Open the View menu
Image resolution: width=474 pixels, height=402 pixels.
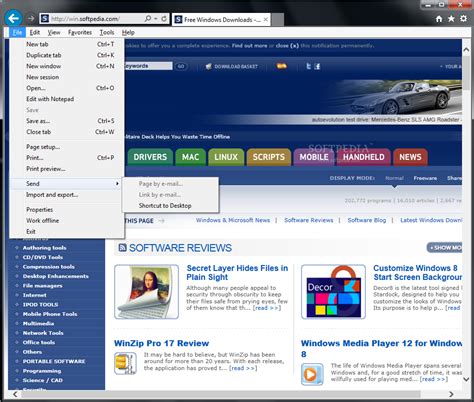54,32
